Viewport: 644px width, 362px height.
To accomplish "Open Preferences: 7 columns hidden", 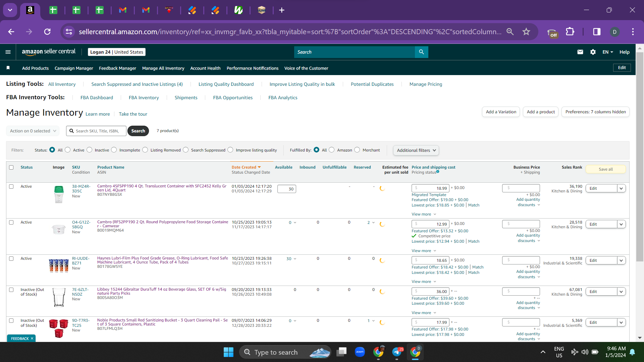I will click(595, 112).
